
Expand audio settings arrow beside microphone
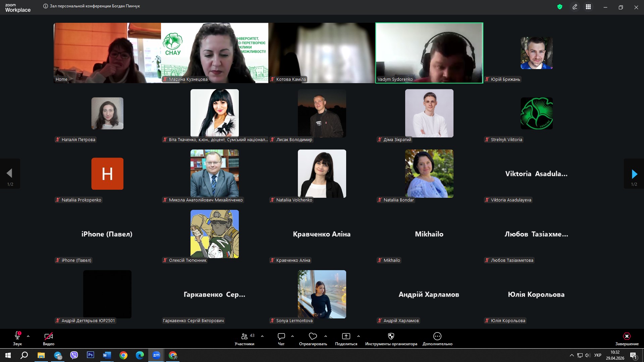(x=28, y=336)
